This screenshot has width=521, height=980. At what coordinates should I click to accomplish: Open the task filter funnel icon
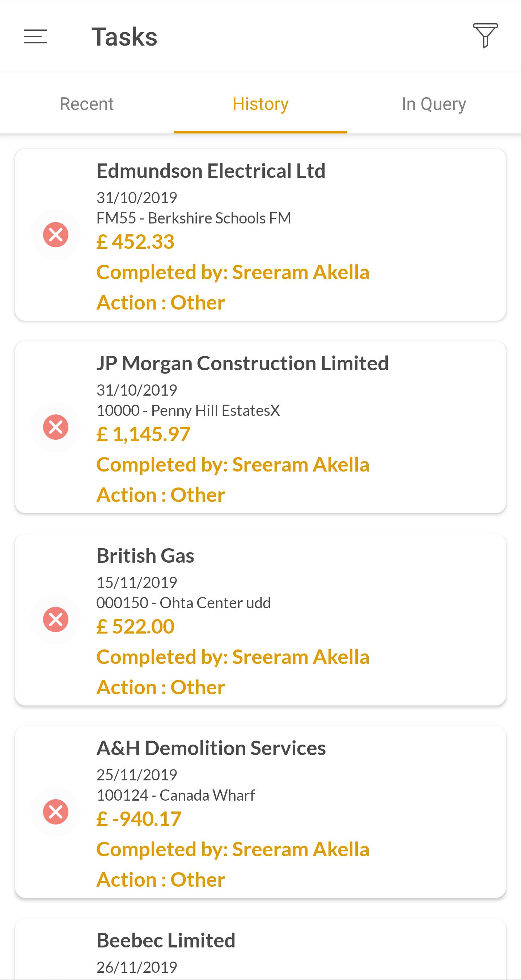pyautogui.click(x=485, y=35)
